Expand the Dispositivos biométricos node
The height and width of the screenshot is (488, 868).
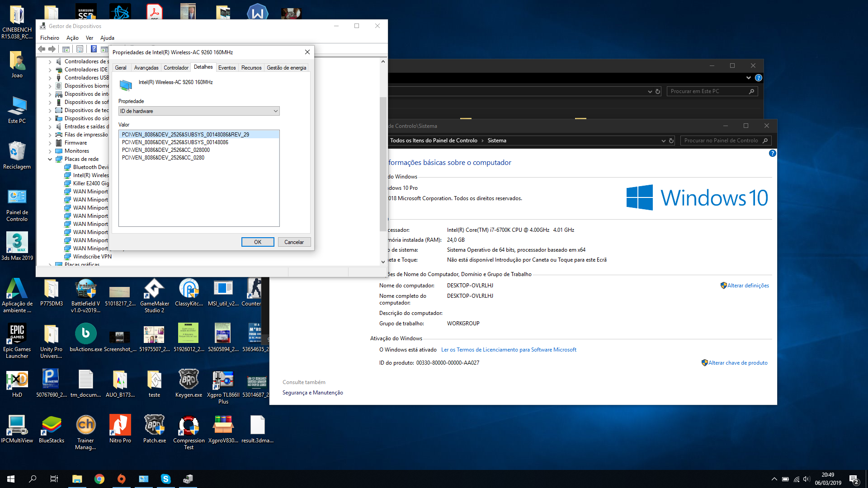coord(50,86)
